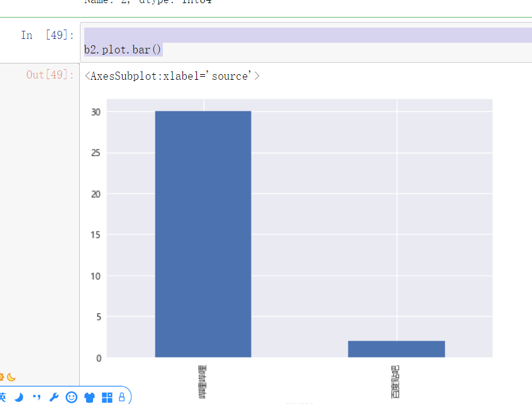Open the wrench settings in the IME toolbar
Image resolution: width=532 pixels, height=404 pixels.
click(x=54, y=397)
